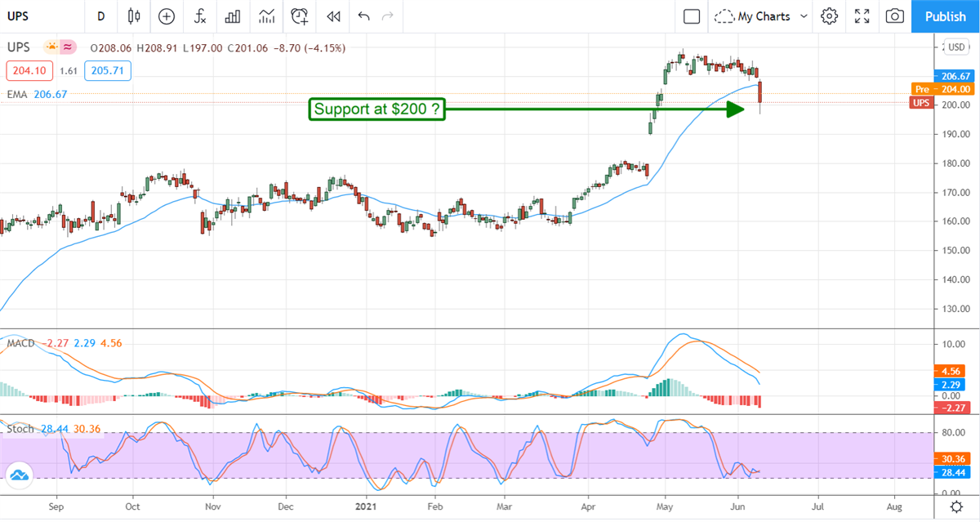Undo the last chart action

363,16
